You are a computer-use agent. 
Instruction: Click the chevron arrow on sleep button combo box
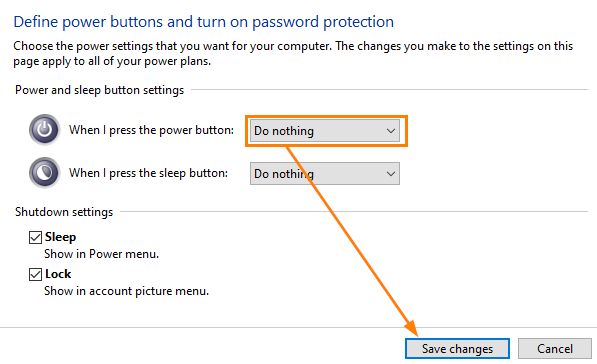[x=391, y=174]
